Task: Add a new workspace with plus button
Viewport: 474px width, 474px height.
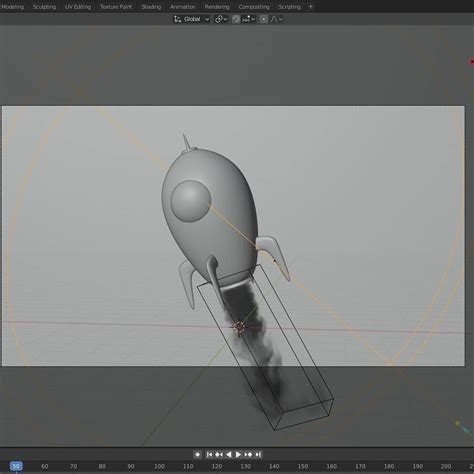Action: (311, 7)
